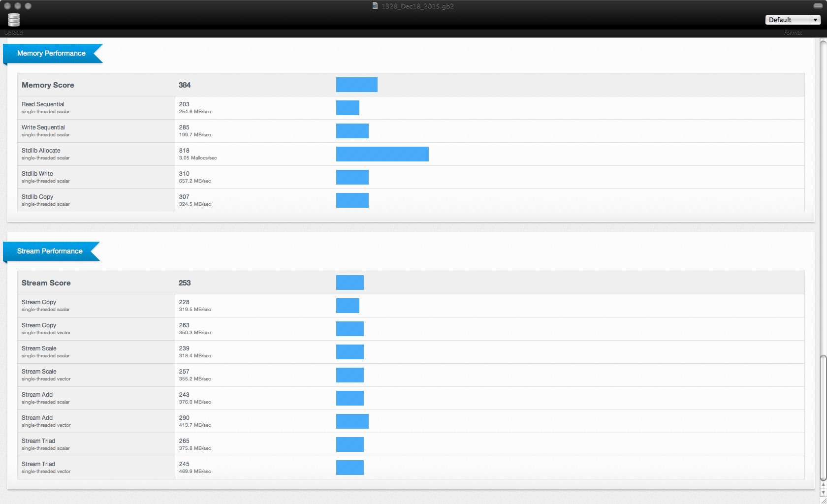This screenshot has height=504, width=827.
Task: Open the Default format dropdown
Action: tap(793, 20)
